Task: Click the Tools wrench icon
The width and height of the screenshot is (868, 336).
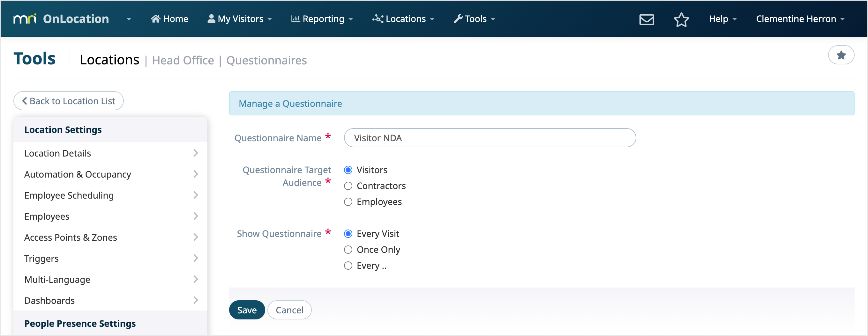Action: tap(458, 19)
